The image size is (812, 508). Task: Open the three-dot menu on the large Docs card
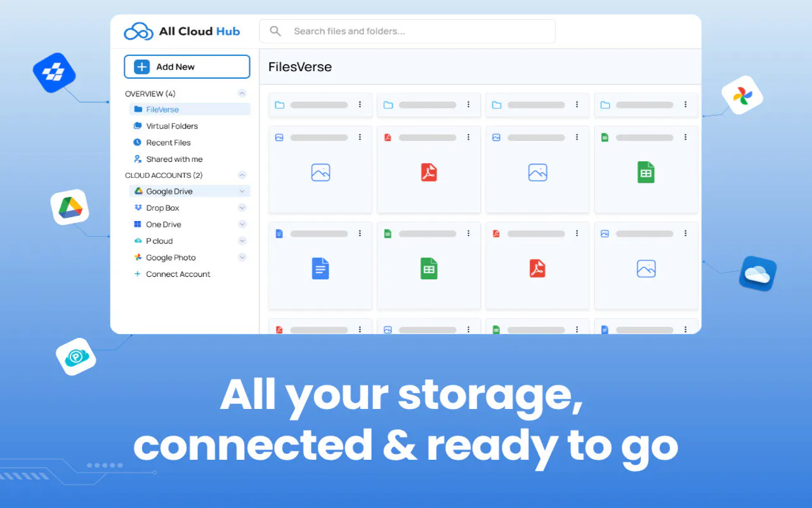coord(360,234)
